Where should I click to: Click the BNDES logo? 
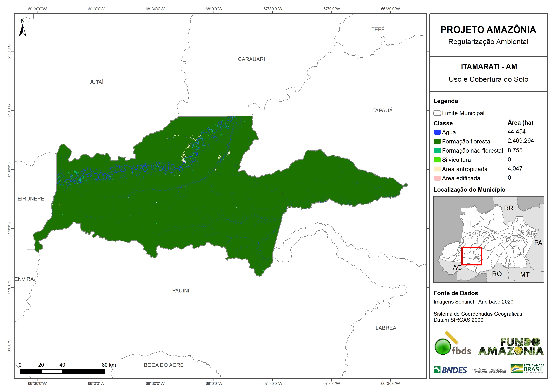click(x=450, y=370)
